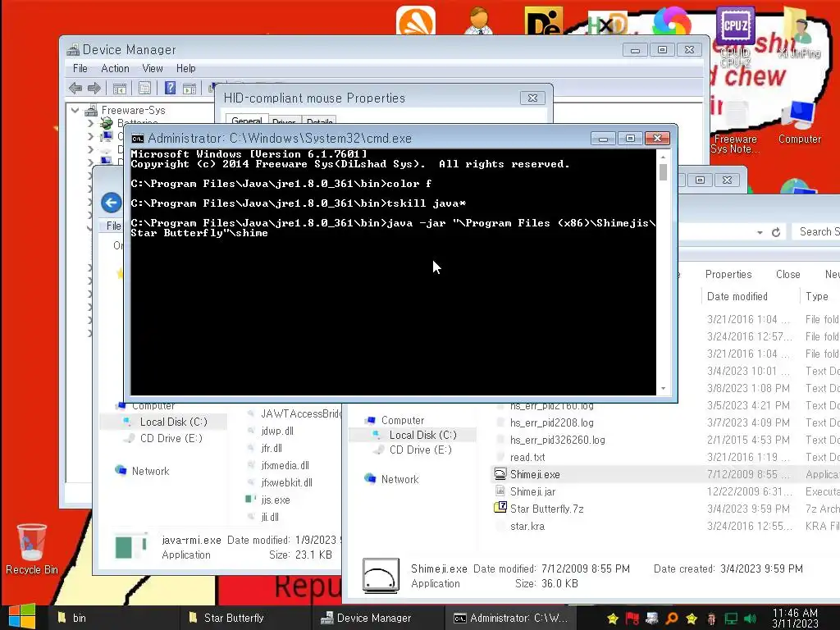Click orange magnifier tray icon
The image size is (840, 630).
click(x=671, y=619)
